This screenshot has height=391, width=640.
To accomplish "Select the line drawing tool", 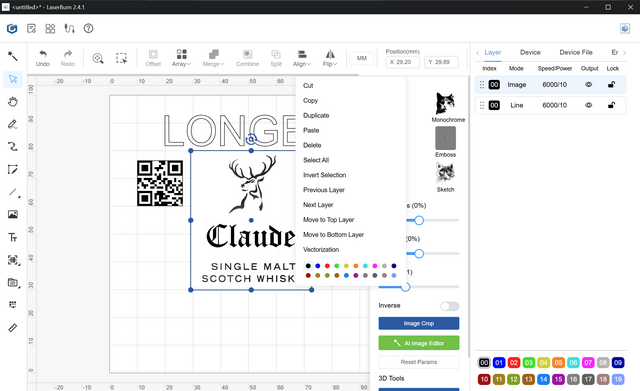I will 13,192.
